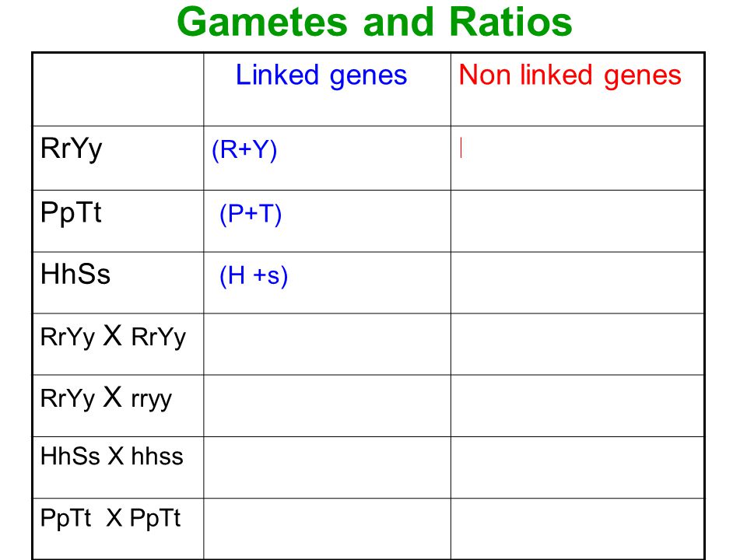Click the PpTt row label
The height and width of the screenshot is (560, 747).
(71, 212)
